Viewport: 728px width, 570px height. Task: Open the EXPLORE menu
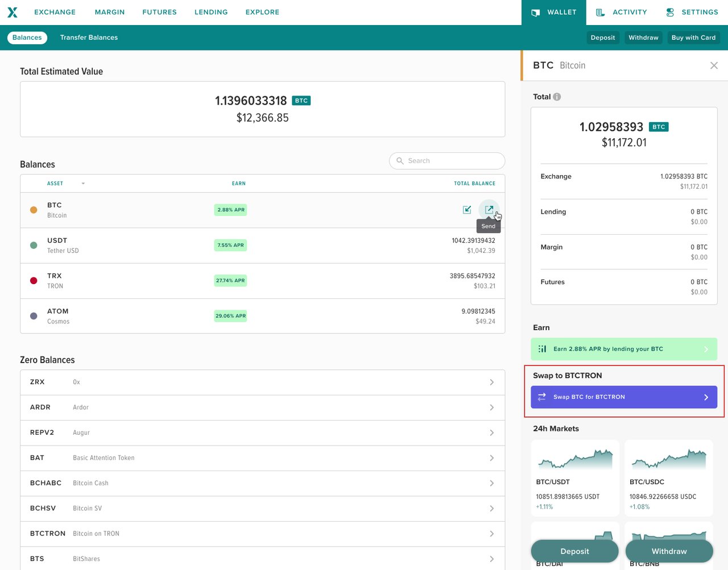[262, 12]
